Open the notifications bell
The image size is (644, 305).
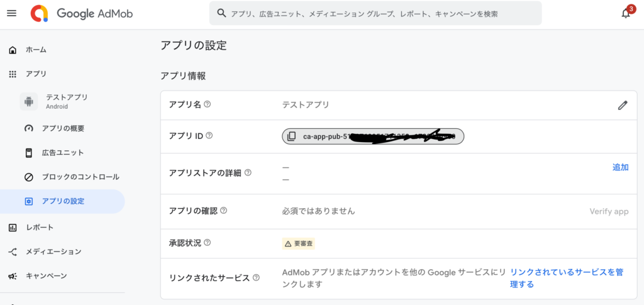pos(626,13)
